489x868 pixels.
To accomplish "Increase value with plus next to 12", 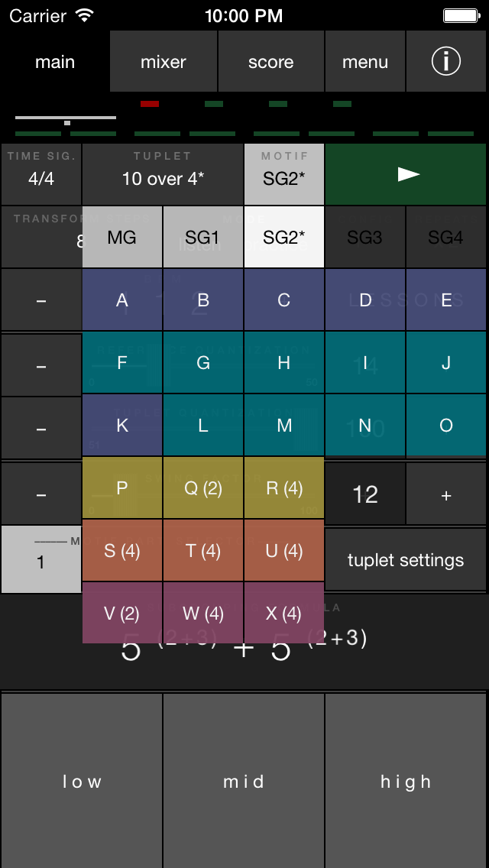I will pos(446,494).
